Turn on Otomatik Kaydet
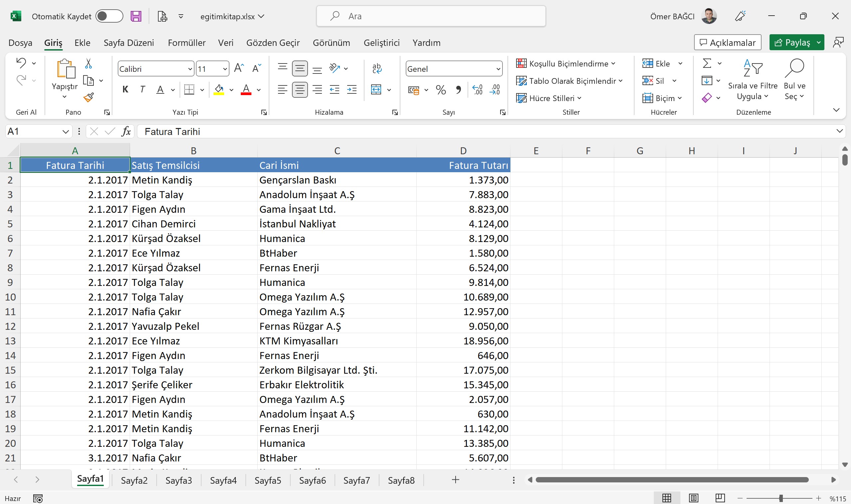This screenshot has width=851, height=504. (x=109, y=16)
